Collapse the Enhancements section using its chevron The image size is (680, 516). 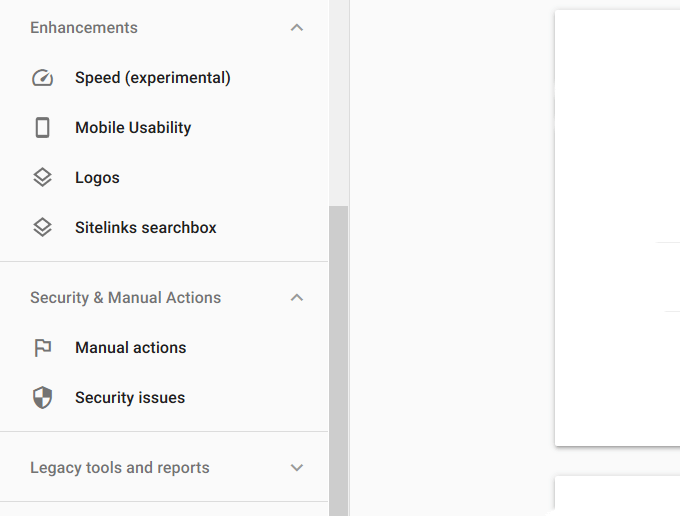296,28
